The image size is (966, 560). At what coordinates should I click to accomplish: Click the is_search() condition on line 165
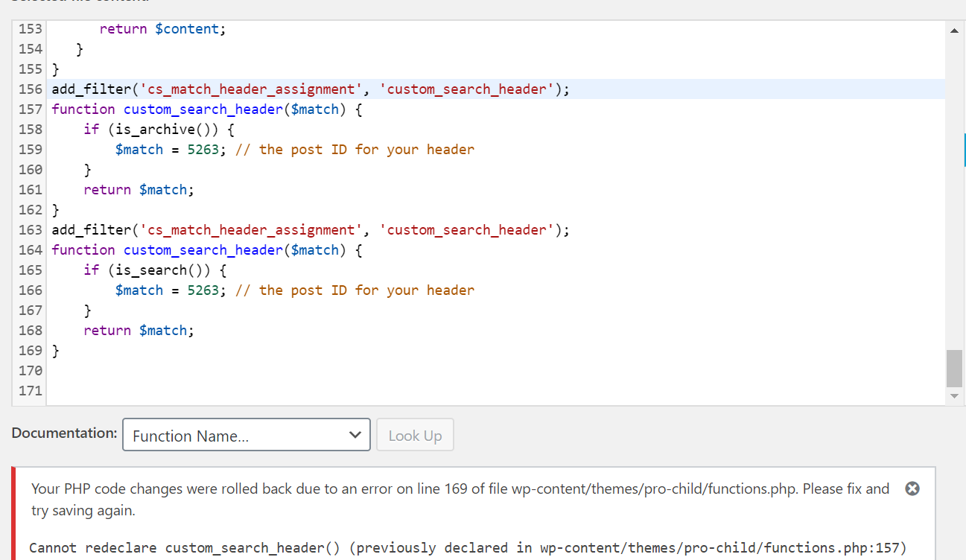point(156,270)
